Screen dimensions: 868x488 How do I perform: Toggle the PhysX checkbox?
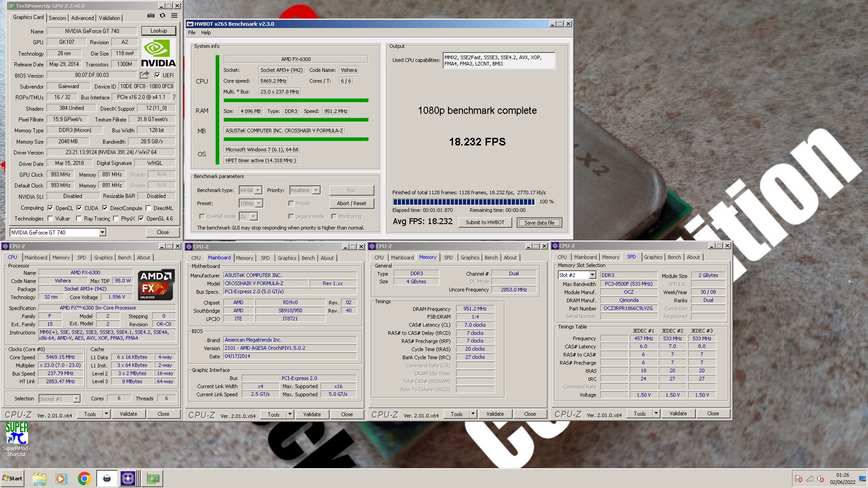click(116, 219)
